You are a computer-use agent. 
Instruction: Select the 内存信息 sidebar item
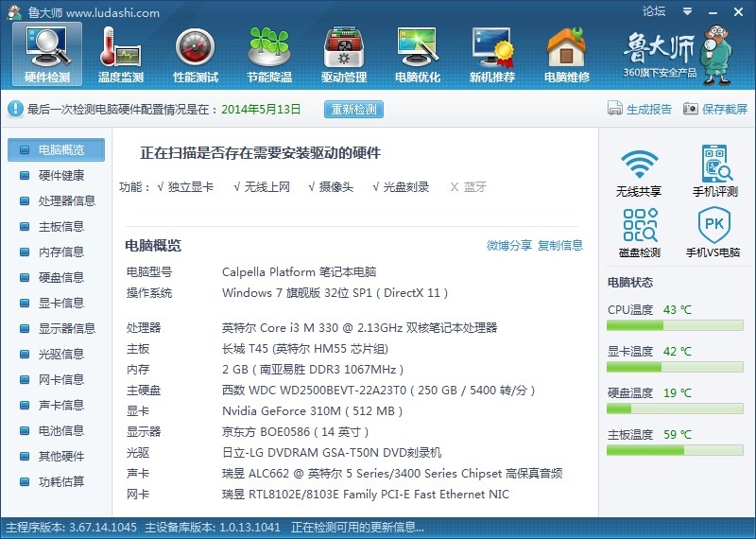tap(56, 252)
